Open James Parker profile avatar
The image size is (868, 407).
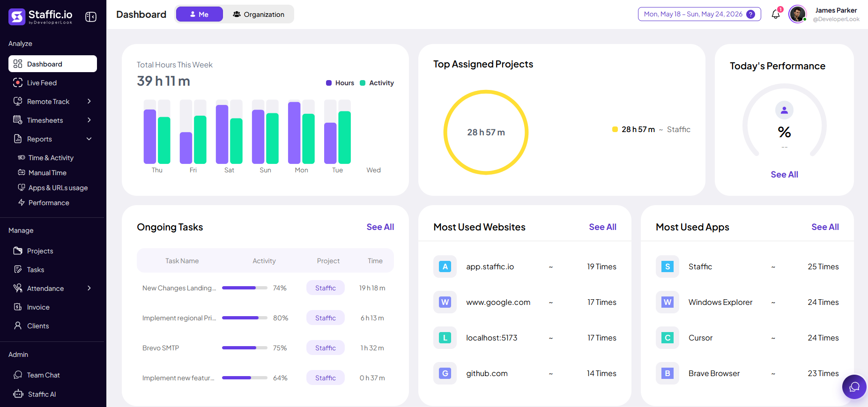(x=797, y=14)
